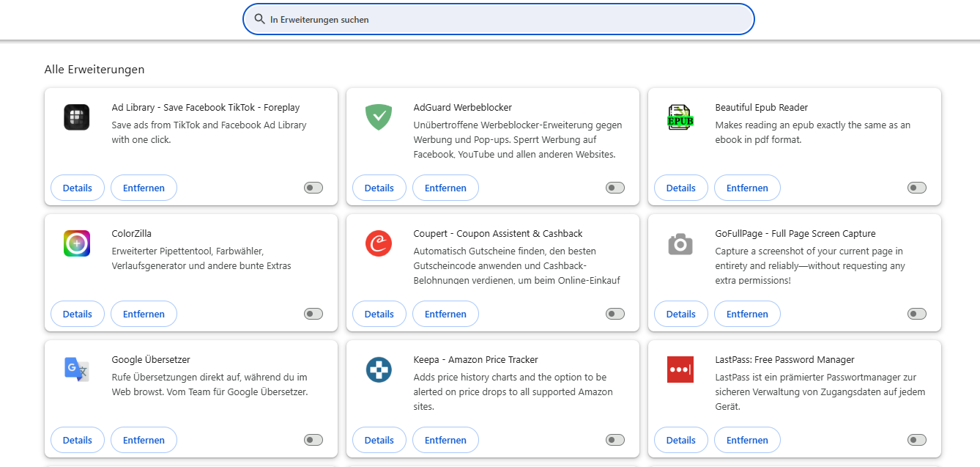Click the search magnifier icon
Screen dimensions: 980x467
259,19
